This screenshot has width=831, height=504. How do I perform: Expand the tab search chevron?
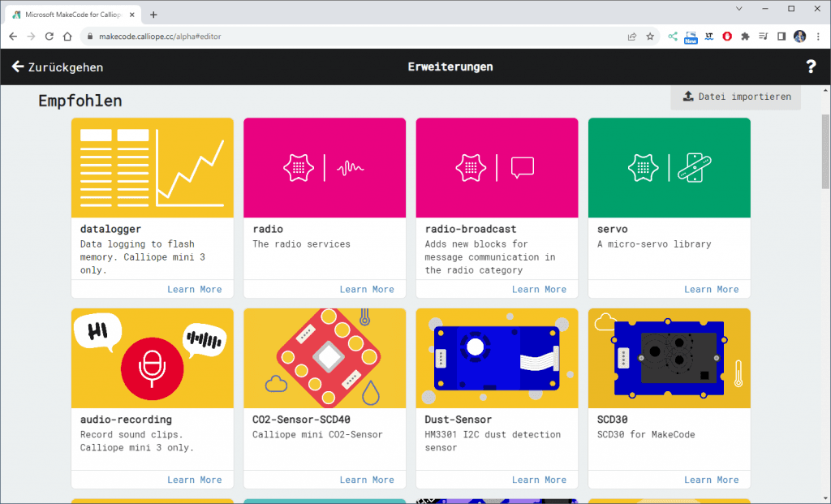tap(738, 8)
